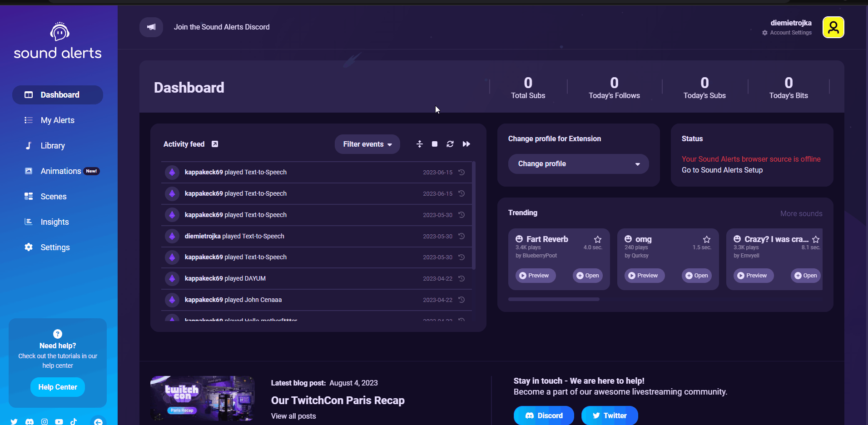This screenshot has height=425, width=868.
Task: Open the Change profile dropdown
Action: click(x=579, y=164)
